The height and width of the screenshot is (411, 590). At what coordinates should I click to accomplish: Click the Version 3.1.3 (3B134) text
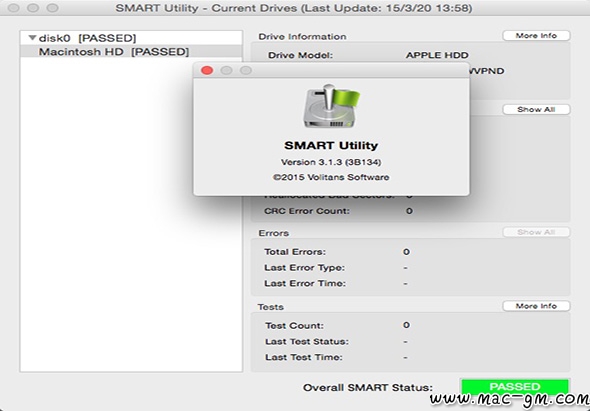pyautogui.click(x=331, y=162)
